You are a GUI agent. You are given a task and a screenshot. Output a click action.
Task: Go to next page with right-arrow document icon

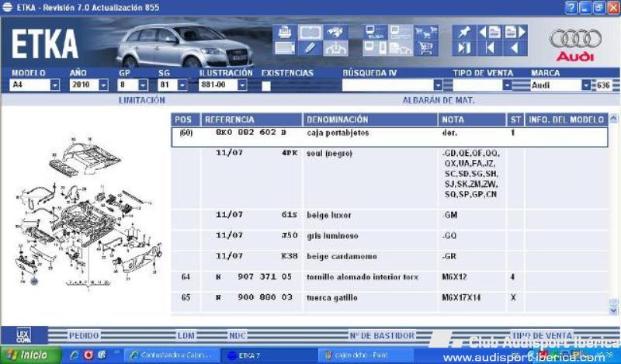[x=515, y=33]
